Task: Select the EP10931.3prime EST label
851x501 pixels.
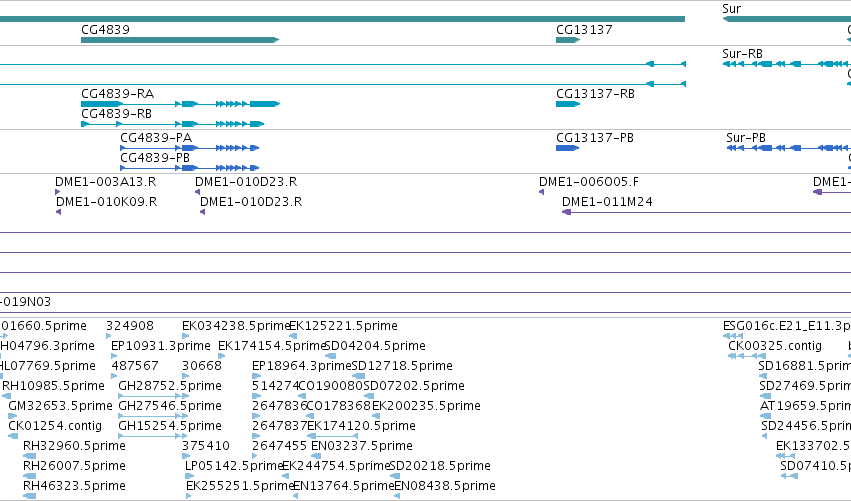Action: 161,346
